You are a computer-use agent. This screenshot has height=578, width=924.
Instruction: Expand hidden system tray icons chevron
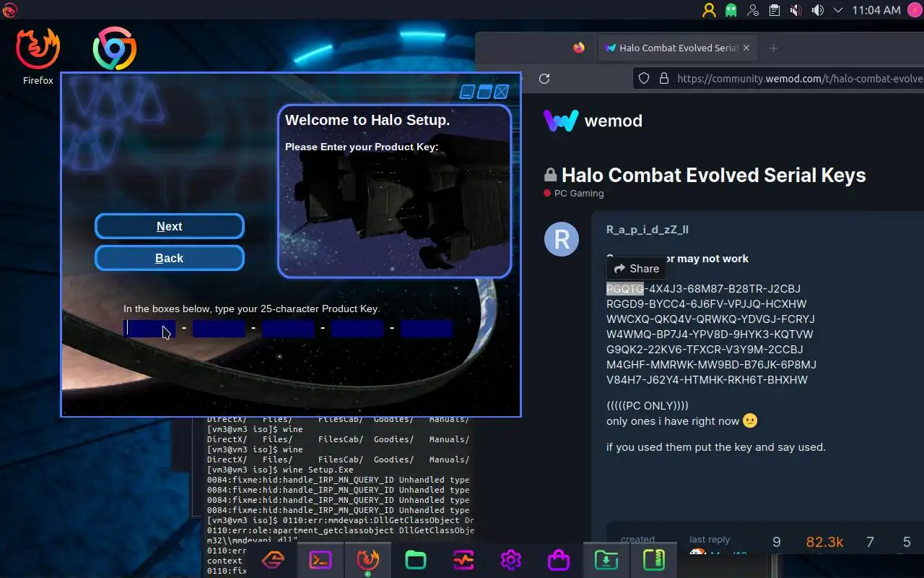pyautogui.click(x=838, y=10)
